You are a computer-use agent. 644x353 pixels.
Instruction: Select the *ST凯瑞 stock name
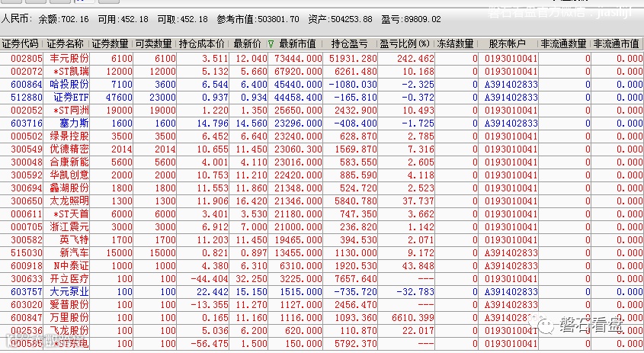pyautogui.click(x=71, y=71)
